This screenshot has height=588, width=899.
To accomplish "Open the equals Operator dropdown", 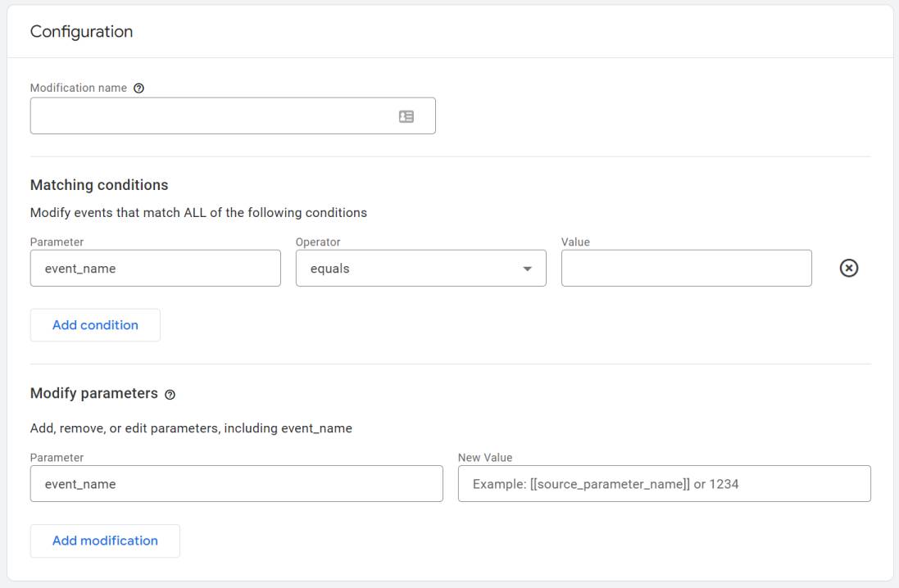I will [421, 269].
